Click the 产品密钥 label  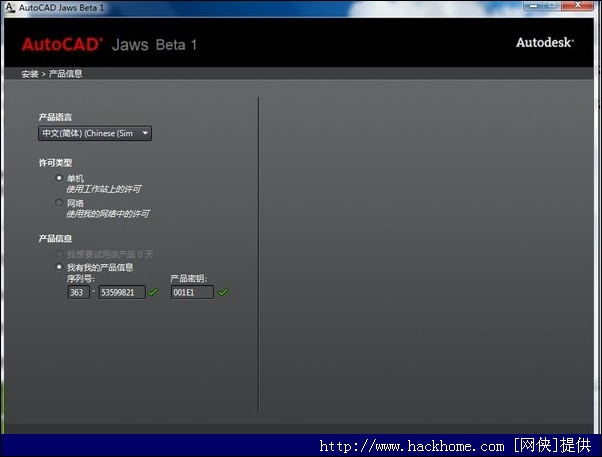pos(189,279)
